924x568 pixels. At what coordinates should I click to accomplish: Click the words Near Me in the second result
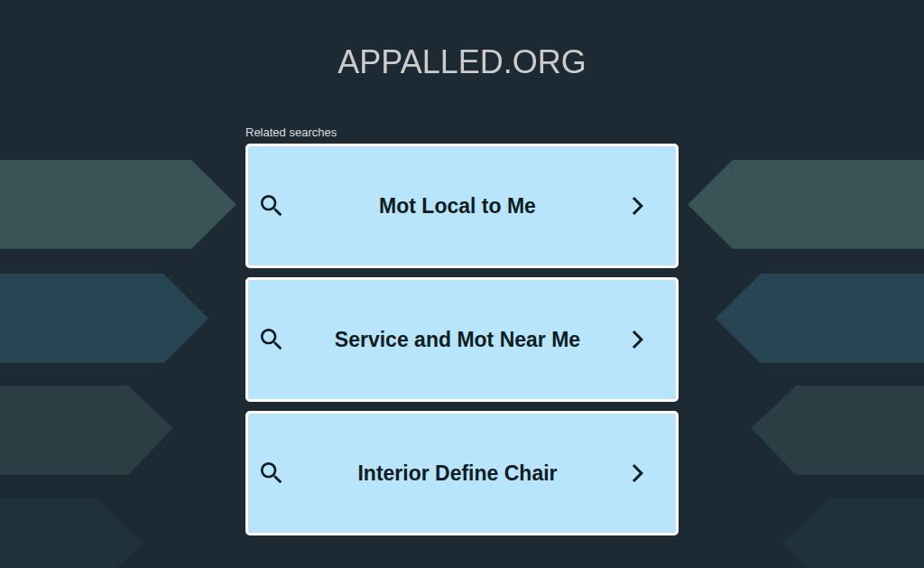[x=540, y=340]
